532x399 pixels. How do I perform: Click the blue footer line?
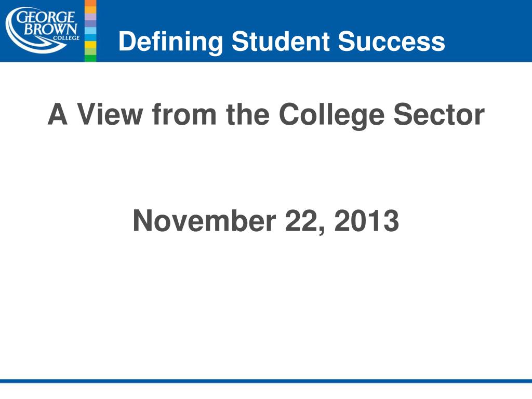pos(266,381)
